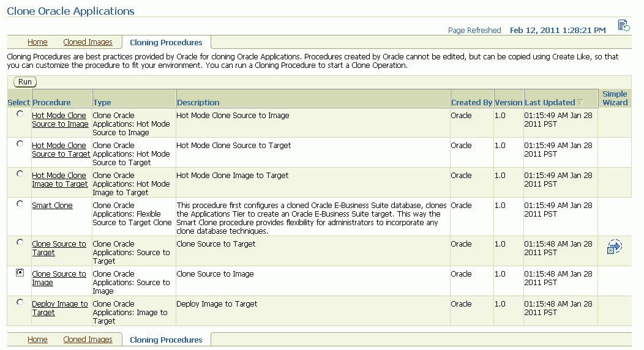
Task: Click the Simple Wizard column header
Action: pos(615,99)
